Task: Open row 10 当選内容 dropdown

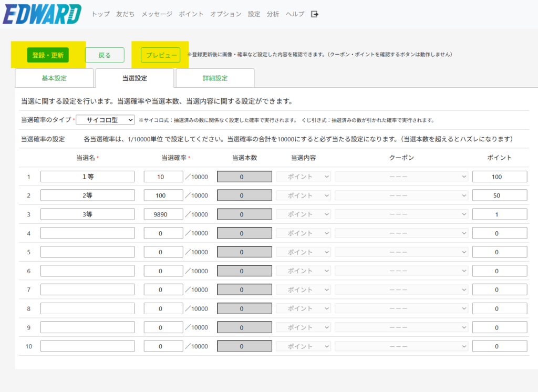Action: point(304,346)
